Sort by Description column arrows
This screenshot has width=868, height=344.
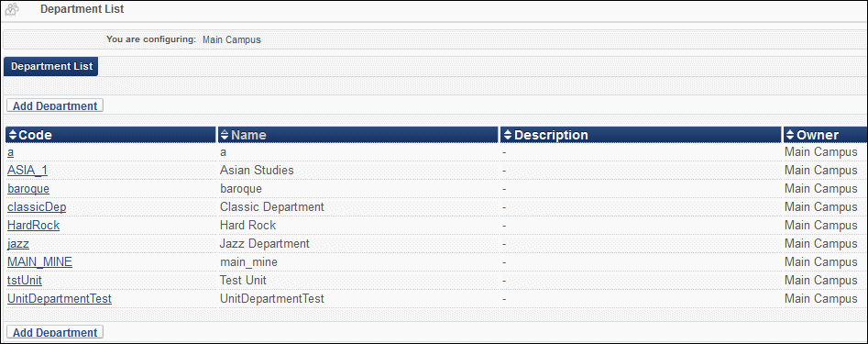(x=508, y=135)
